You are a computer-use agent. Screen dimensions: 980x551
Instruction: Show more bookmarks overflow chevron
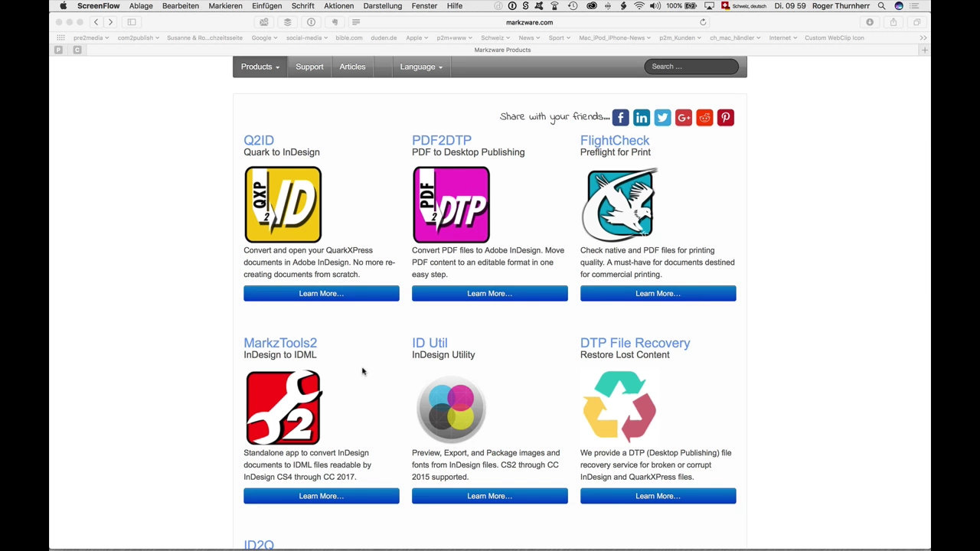point(923,37)
